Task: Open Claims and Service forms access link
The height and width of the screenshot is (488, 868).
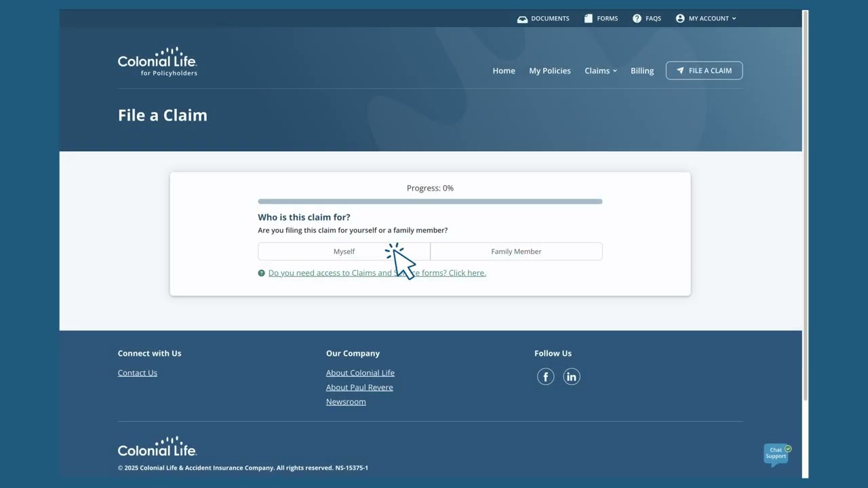Action: [x=377, y=273]
